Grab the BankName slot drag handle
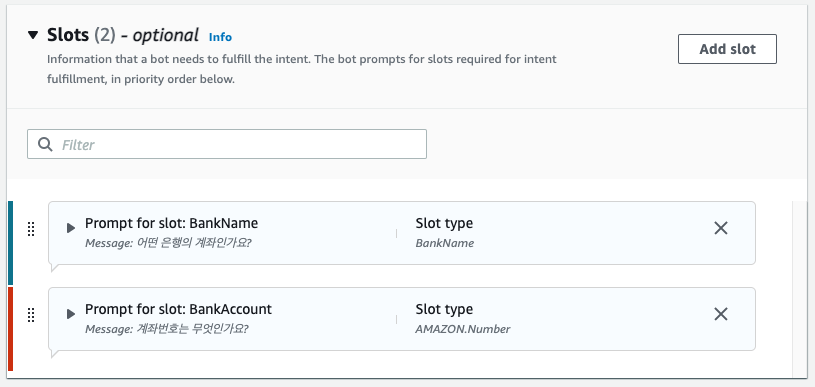This screenshot has width=815, height=387. point(31,229)
